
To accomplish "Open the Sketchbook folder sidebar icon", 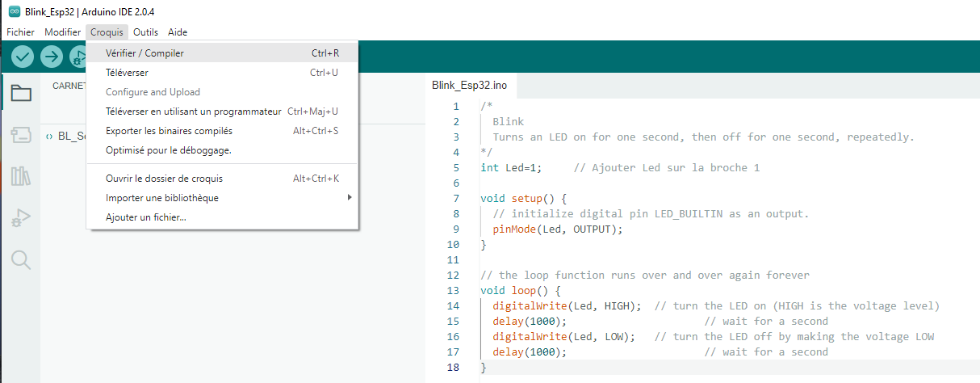I will pyautogui.click(x=21, y=94).
